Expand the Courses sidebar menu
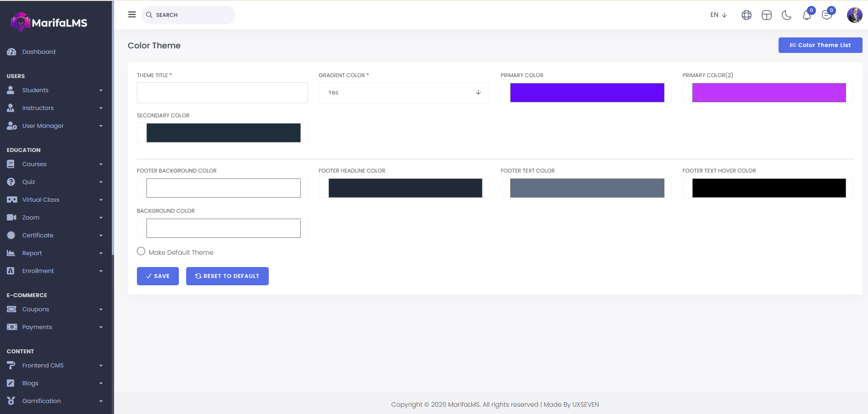Image resolution: width=868 pixels, height=414 pixels. pos(55,164)
